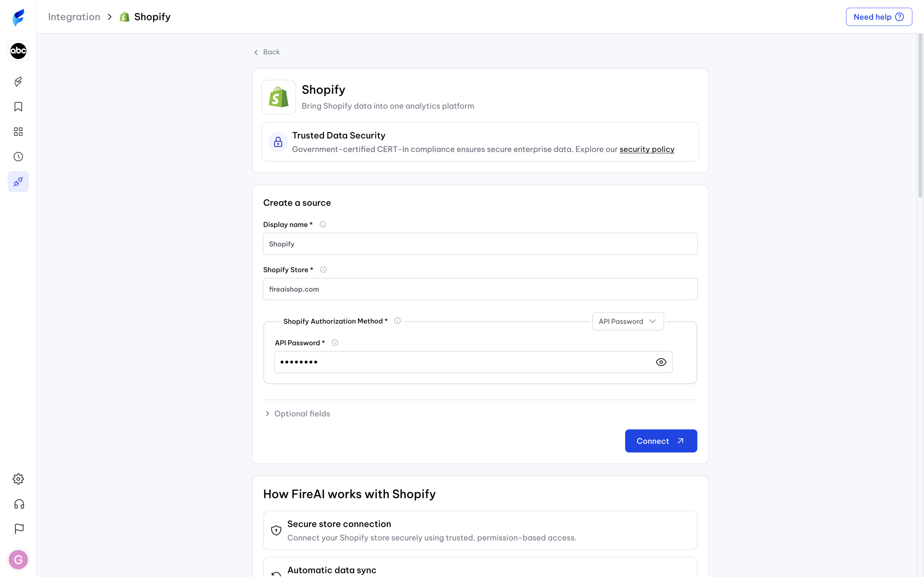The width and height of the screenshot is (924, 577).
Task: Click the flag icon in sidebar
Action: (19, 529)
